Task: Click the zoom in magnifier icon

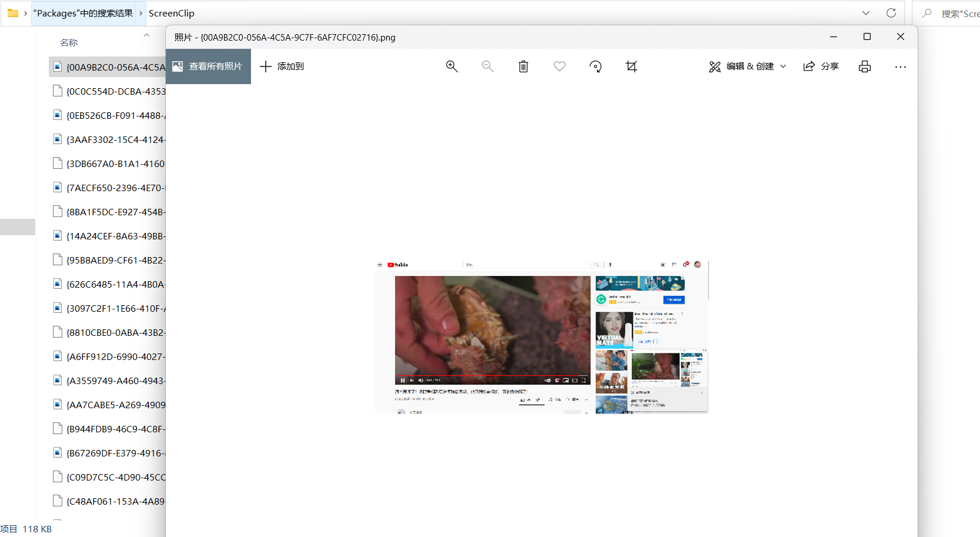Action: pos(451,66)
